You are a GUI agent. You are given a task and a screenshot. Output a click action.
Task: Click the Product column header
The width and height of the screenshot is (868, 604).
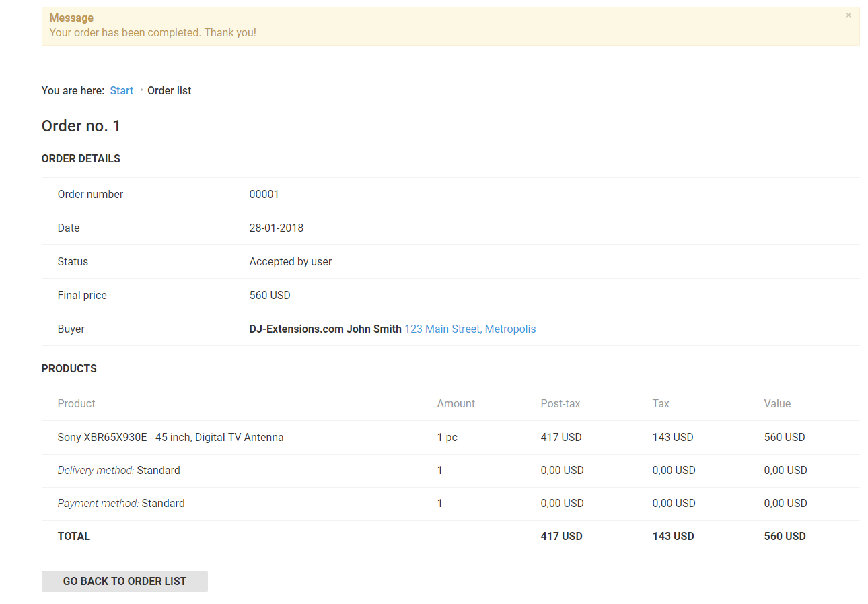[x=77, y=403]
